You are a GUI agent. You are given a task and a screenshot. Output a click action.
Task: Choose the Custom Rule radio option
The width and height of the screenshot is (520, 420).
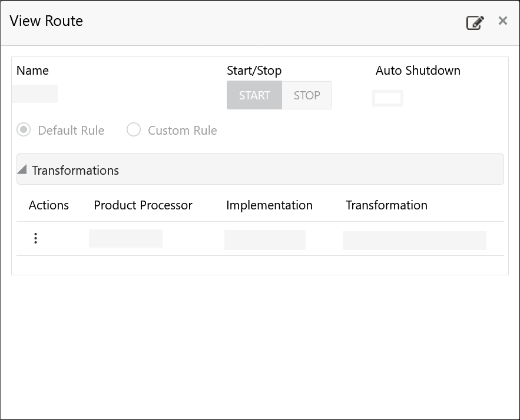[x=134, y=130]
